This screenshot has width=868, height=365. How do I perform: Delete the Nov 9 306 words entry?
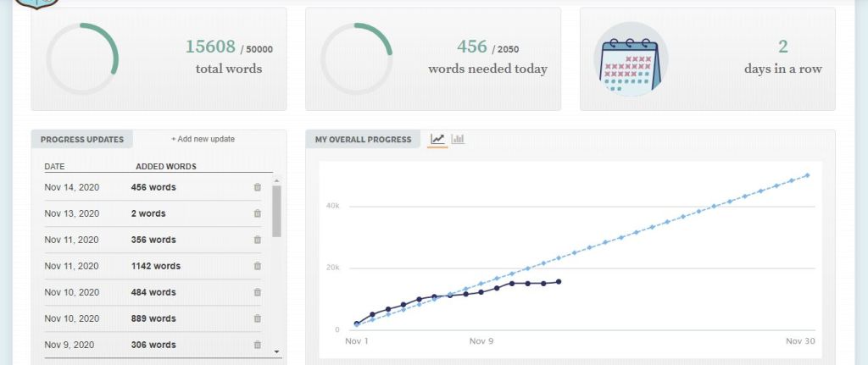click(x=258, y=345)
